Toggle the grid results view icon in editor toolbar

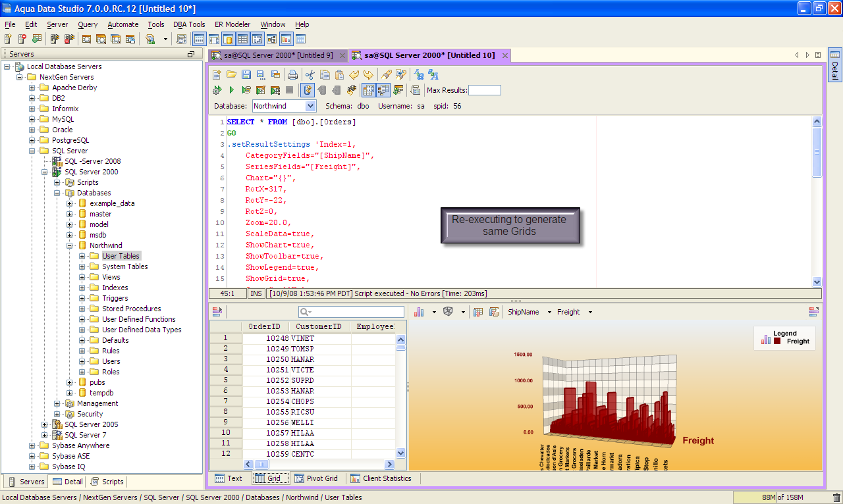pyautogui.click(x=369, y=90)
